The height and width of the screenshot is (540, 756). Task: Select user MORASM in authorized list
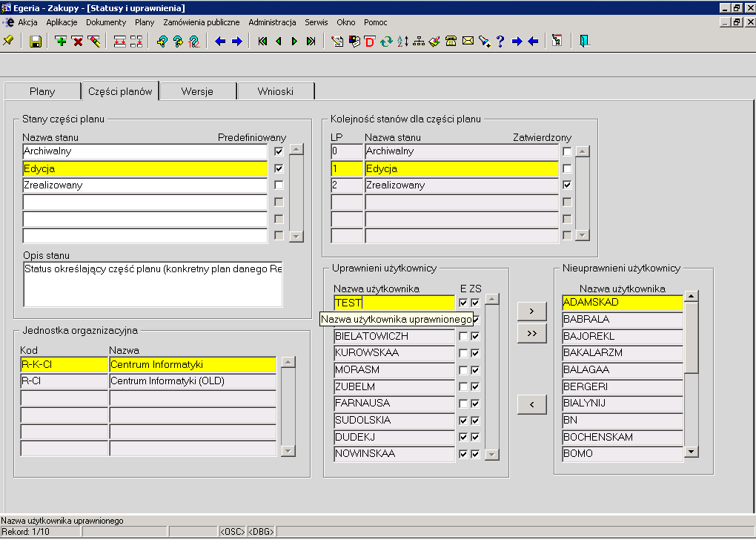coord(394,370)
